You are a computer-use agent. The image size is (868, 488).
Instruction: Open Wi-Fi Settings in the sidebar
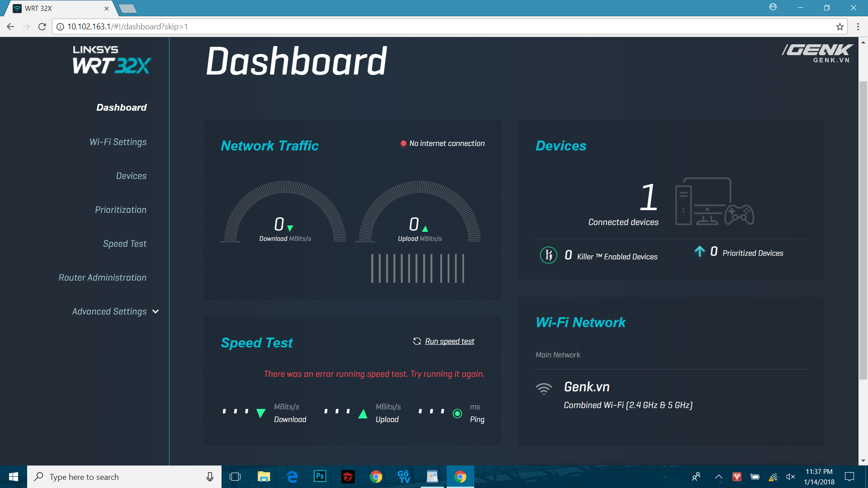tap(118, 142)
